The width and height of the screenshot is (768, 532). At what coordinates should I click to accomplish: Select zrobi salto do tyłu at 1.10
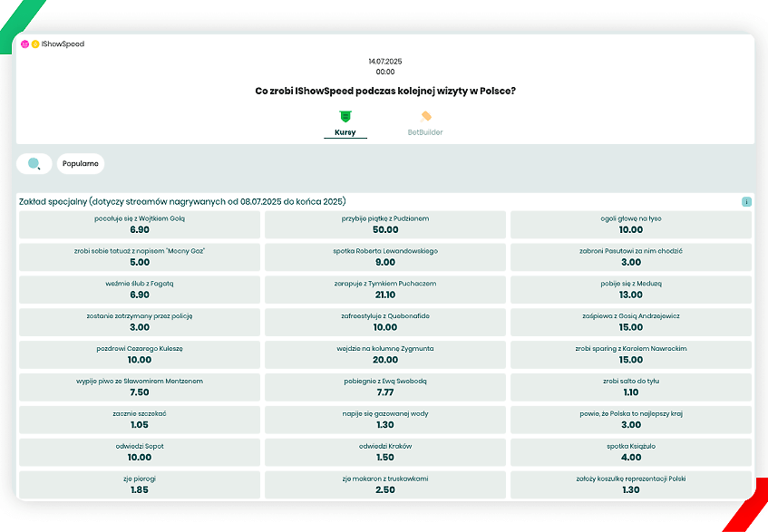pos(631,387)
